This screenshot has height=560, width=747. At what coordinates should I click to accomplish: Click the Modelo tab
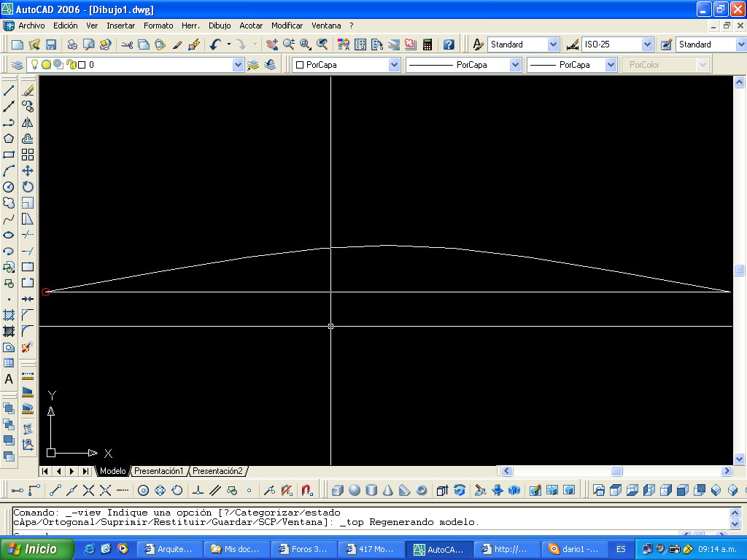[113, 471]
